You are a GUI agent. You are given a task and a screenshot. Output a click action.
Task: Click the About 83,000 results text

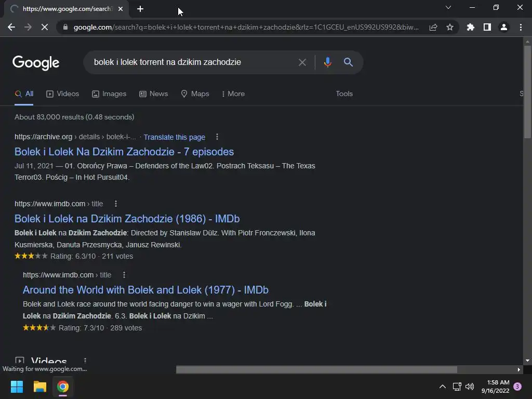tap(74, 117)
